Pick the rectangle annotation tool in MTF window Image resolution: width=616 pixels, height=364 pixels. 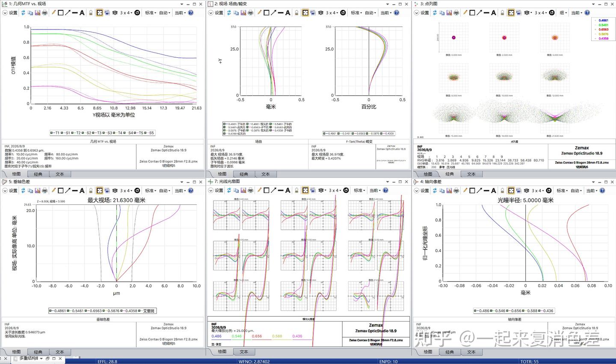coord(61,13)
